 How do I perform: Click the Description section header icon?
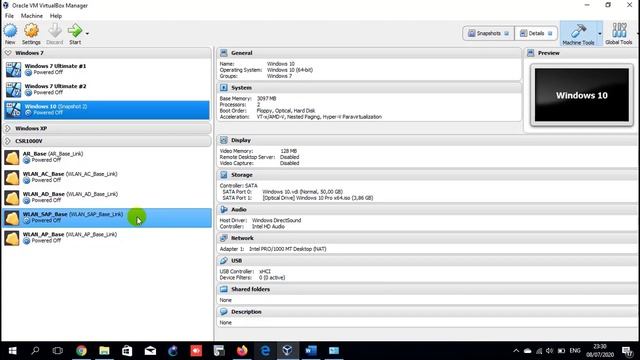click(x=224, y=312)
